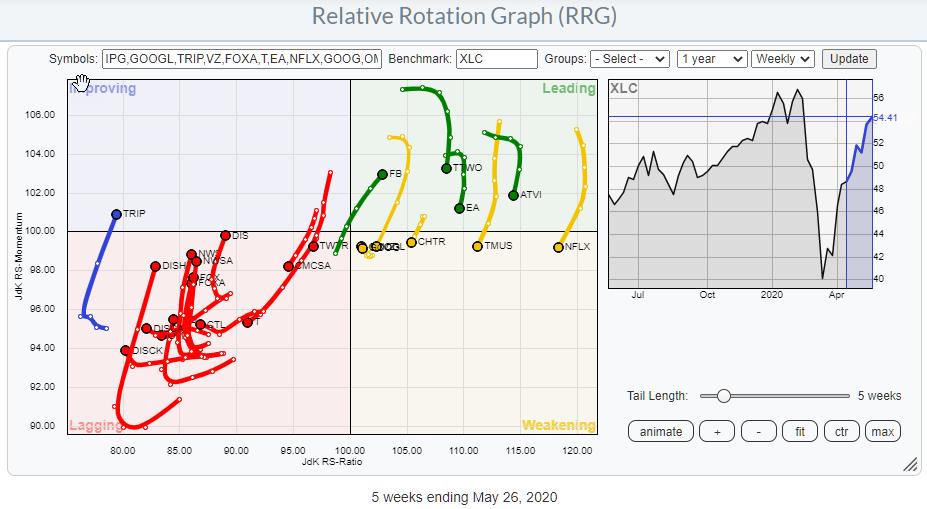Expand the Weekly interval dropdown

coord(783,59)
